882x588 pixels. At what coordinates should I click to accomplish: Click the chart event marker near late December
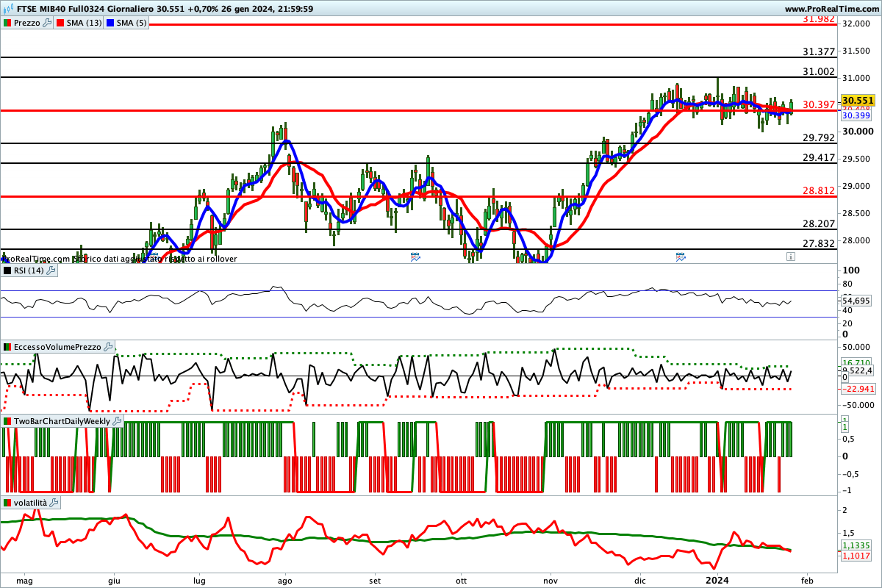(x=681, y=257)
